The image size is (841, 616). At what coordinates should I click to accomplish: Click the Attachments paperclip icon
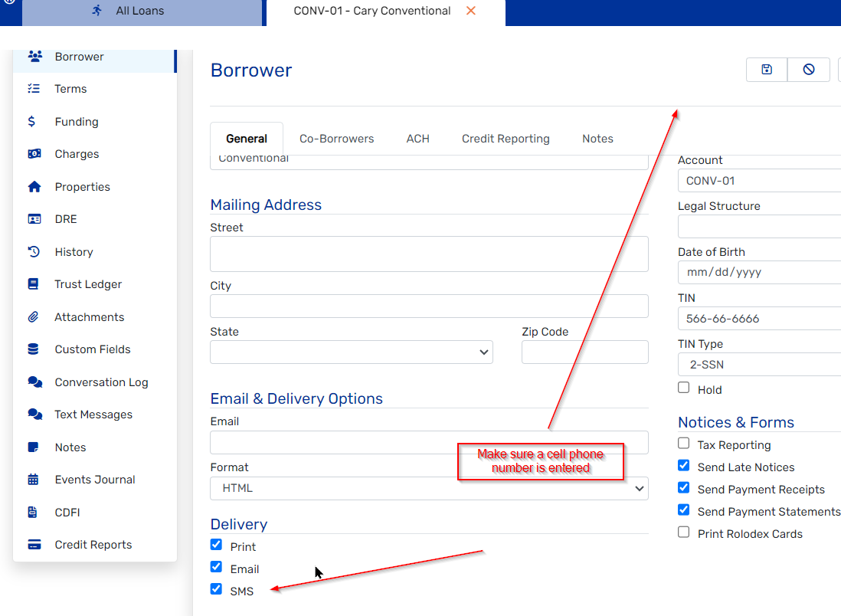33,317
